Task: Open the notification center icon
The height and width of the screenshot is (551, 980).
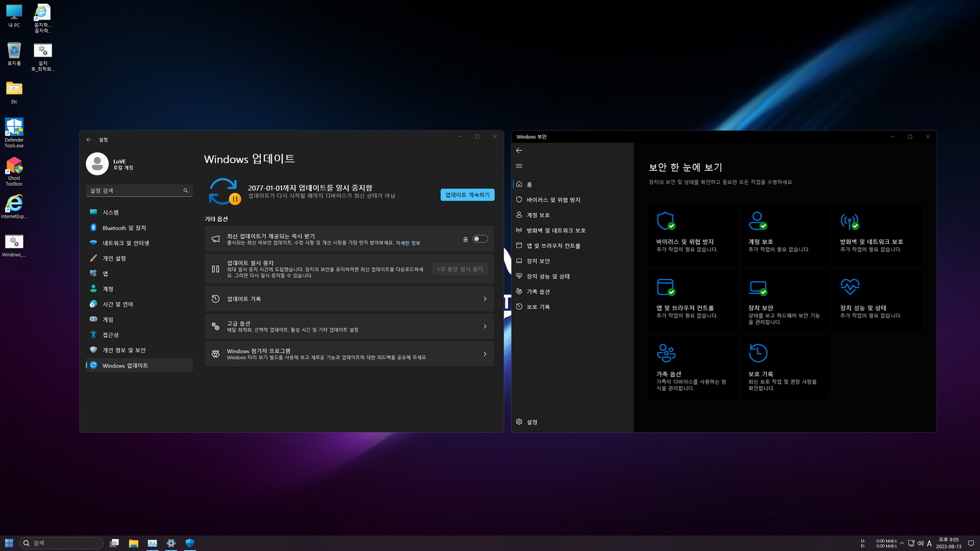Action: 971,543
